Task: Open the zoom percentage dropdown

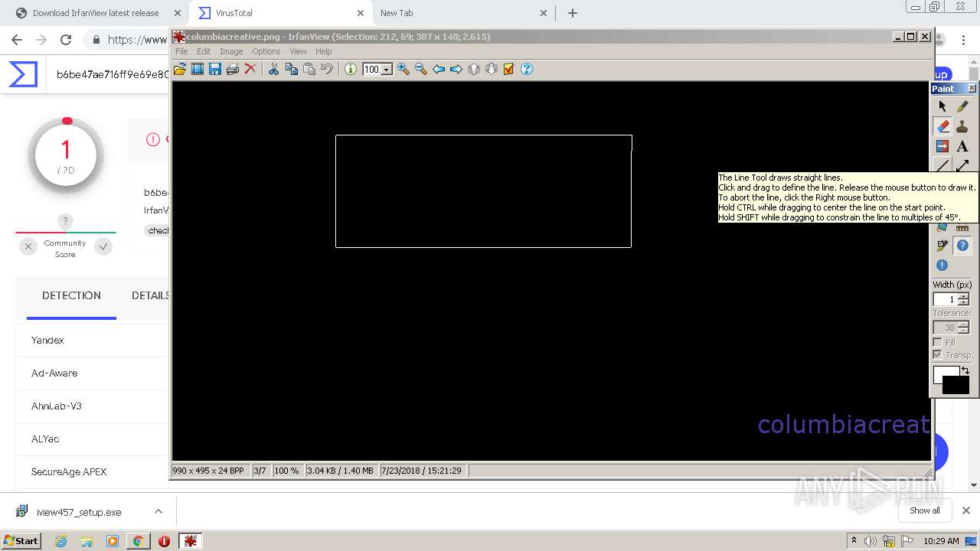Action: [x=387, y=70]
